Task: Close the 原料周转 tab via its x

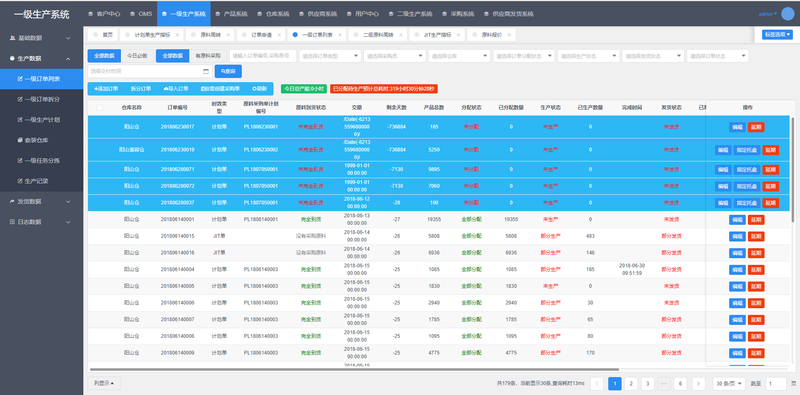Action: (x=228, y=35)
